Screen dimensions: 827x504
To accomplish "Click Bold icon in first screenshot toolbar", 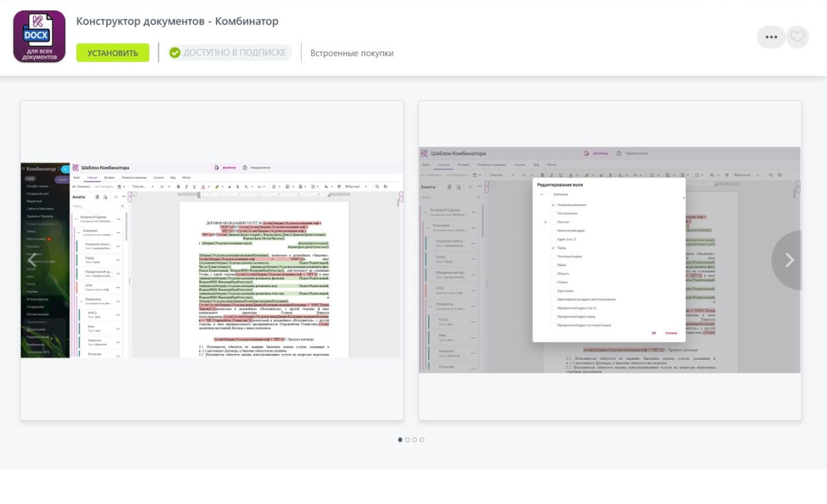I will (x=178, y=187).
